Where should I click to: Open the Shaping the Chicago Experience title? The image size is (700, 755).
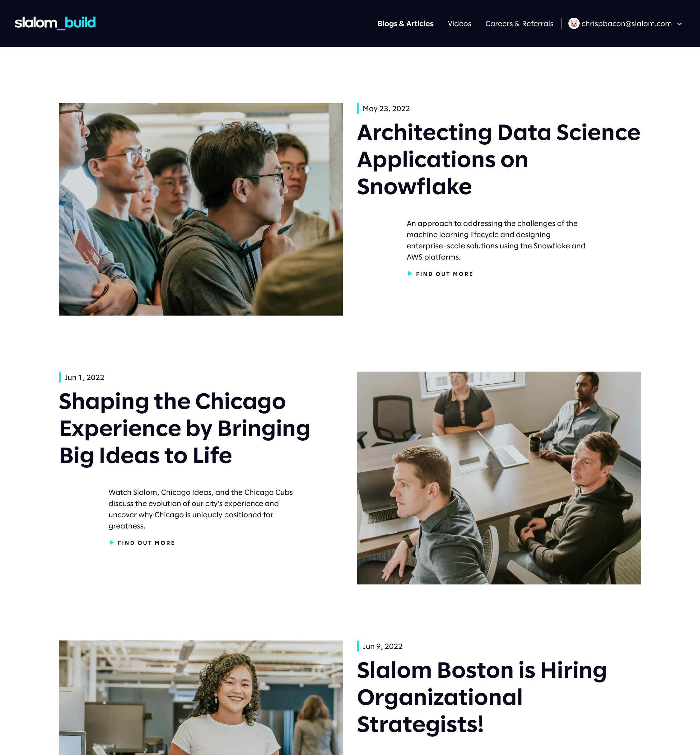[184, 428]
